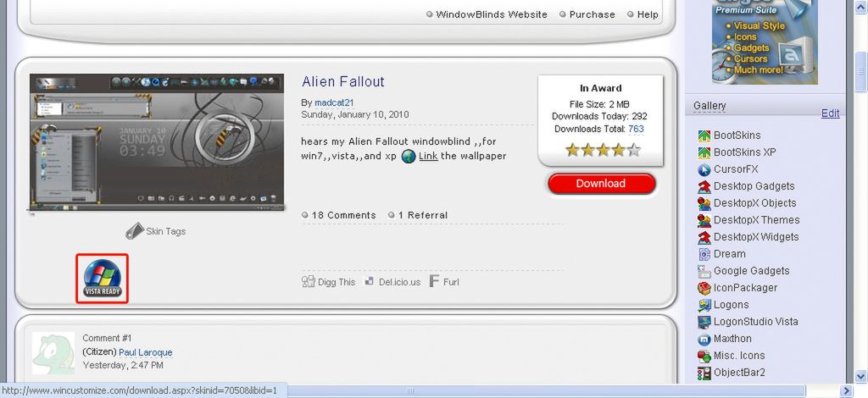
Task: Click the red Download button
Action: tap(601, 184)
